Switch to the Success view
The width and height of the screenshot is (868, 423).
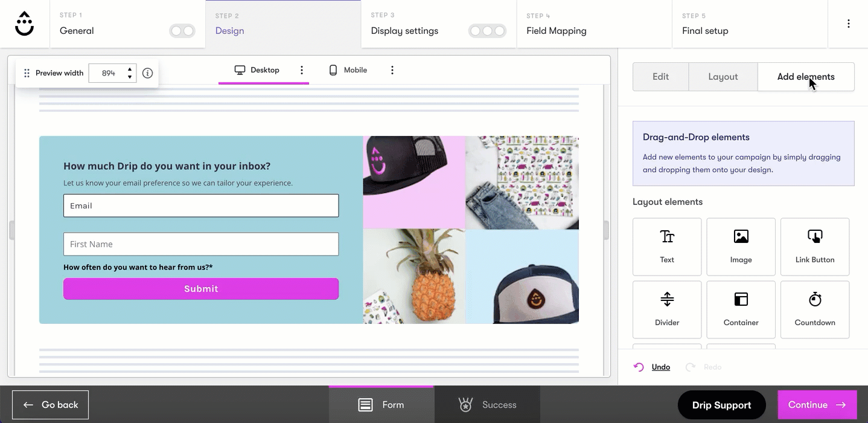coord(487,405)
